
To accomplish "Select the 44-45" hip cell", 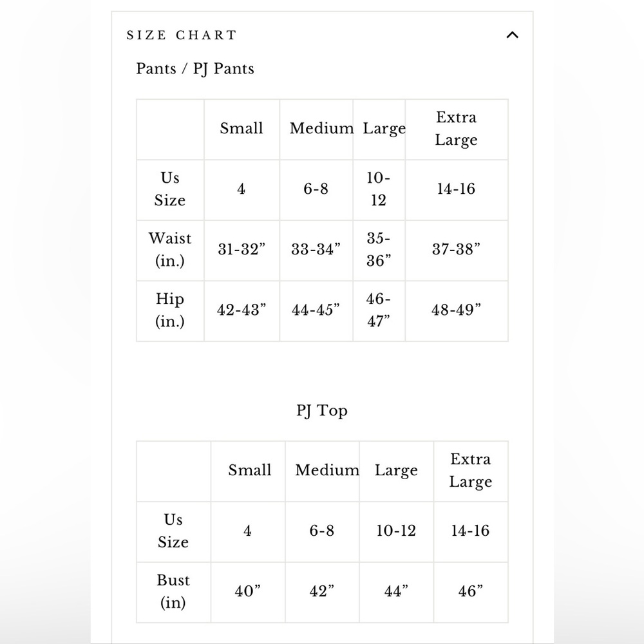I will coord(316,310).
